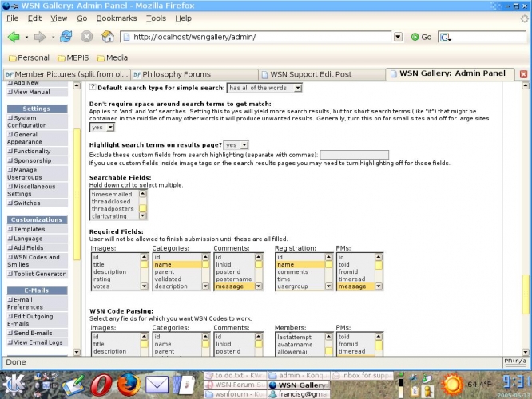Click the help icon beside Default search type
This screenshot has width=532, height=399.
click(x=92, y=87)
